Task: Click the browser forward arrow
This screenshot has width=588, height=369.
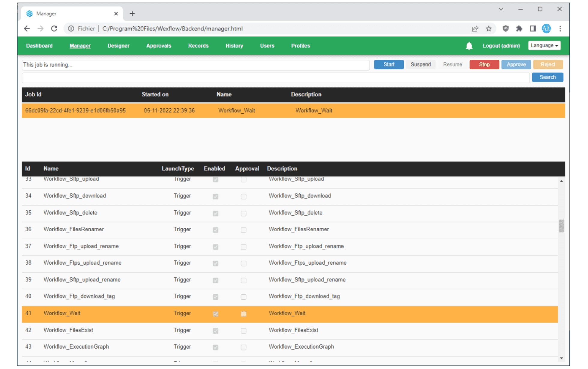Action: [40, 29]
